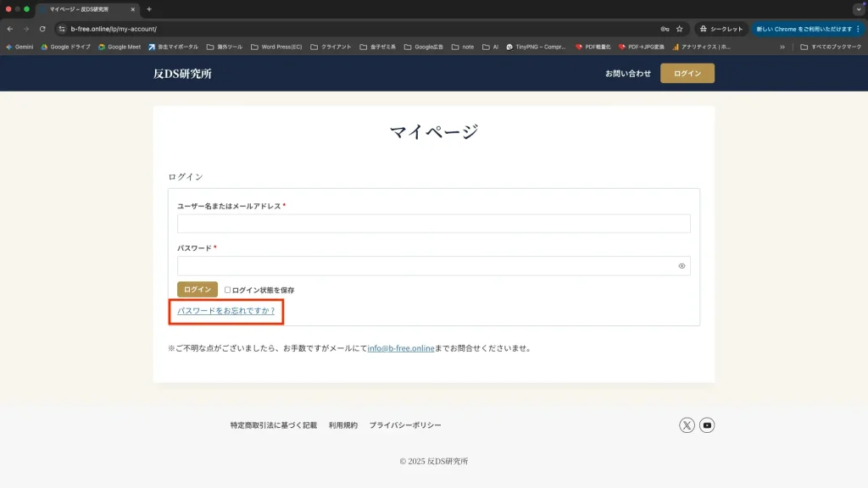Open the YouTube footer icon

click(x=707, y=425)
